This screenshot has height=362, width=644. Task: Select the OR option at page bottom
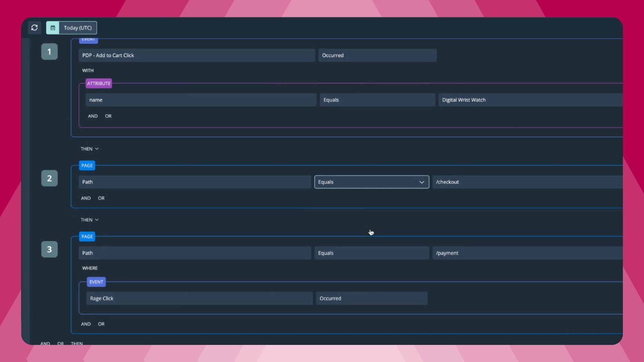pyautogui.click(x=60, y=343)
